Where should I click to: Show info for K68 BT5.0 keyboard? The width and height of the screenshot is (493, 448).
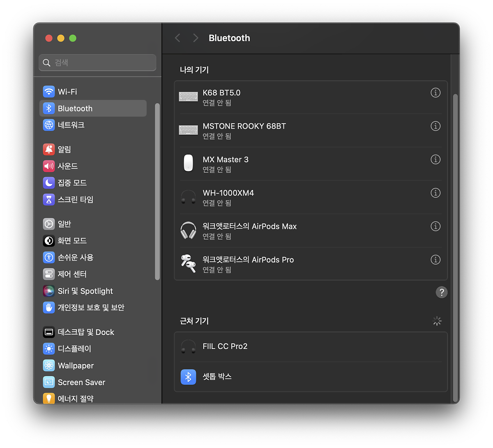tap(435, 92)
